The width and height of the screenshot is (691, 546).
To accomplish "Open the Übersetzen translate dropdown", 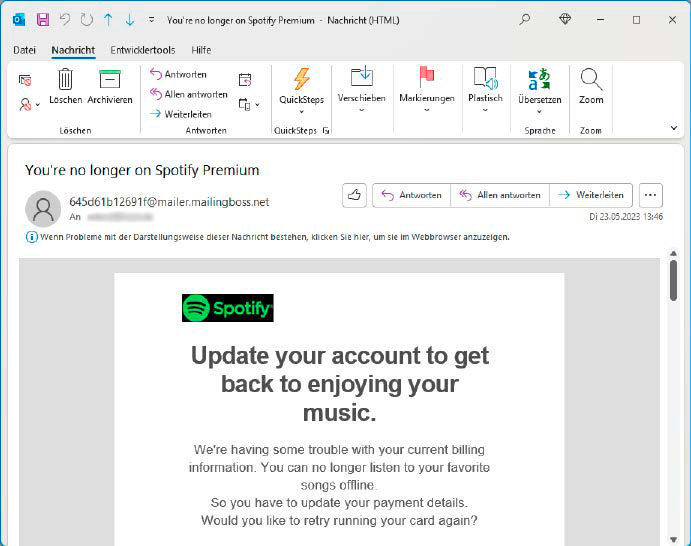I will 540,92.
